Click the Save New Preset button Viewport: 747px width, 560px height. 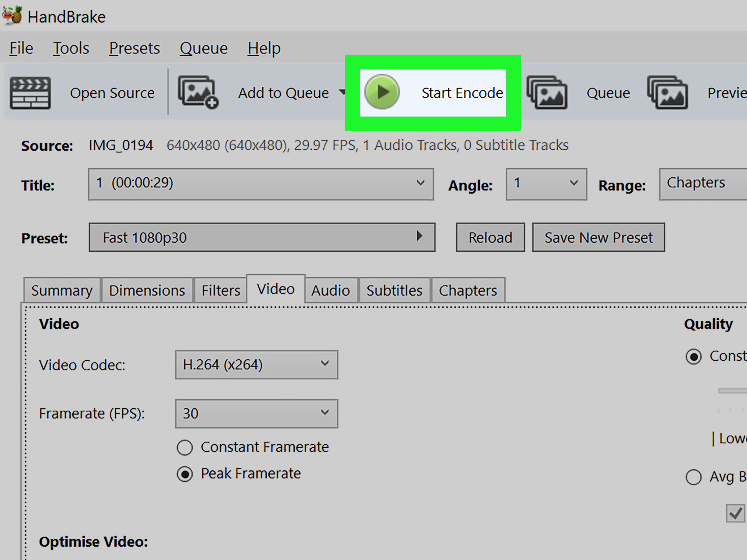point(598,237)
